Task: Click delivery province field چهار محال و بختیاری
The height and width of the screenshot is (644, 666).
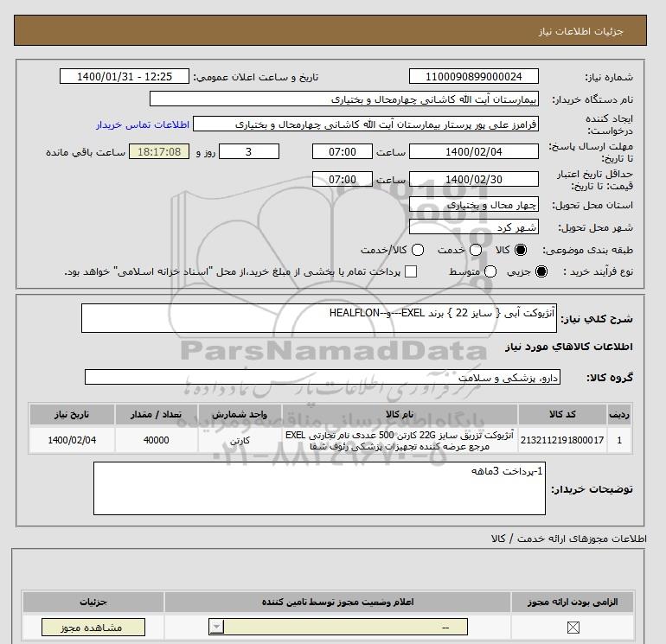Action: pyautogui.click(x=474, y=205)
